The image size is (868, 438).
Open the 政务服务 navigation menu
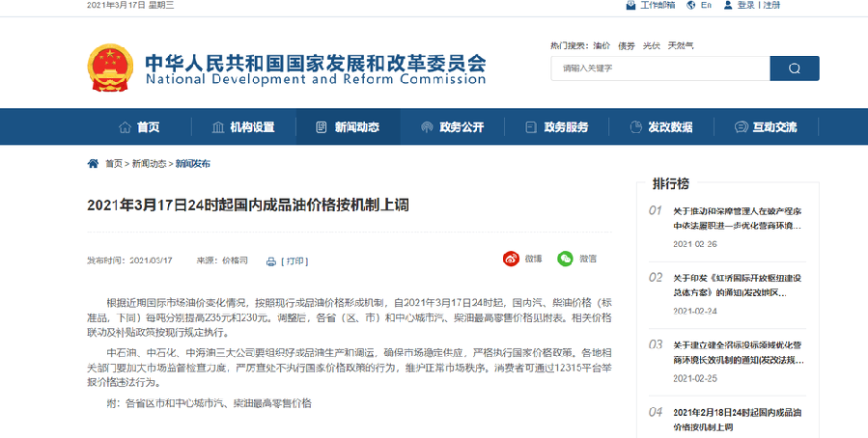[x=556, y=127]
